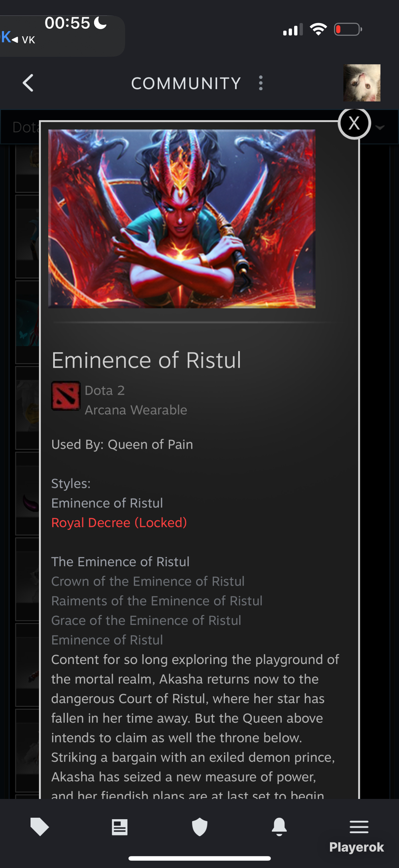
Task: Open the cat profile avatar
Action: 362,83
